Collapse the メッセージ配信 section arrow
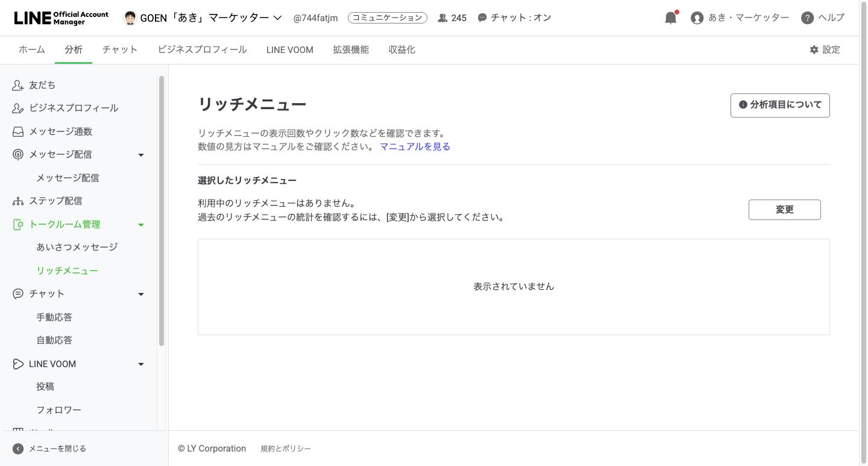 click(x=141, y=156)
